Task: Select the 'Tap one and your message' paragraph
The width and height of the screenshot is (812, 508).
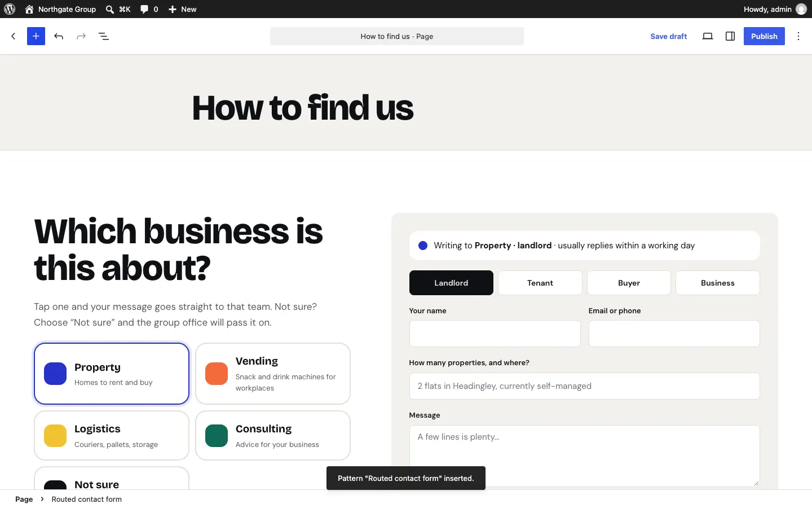Action: (175, 314)
